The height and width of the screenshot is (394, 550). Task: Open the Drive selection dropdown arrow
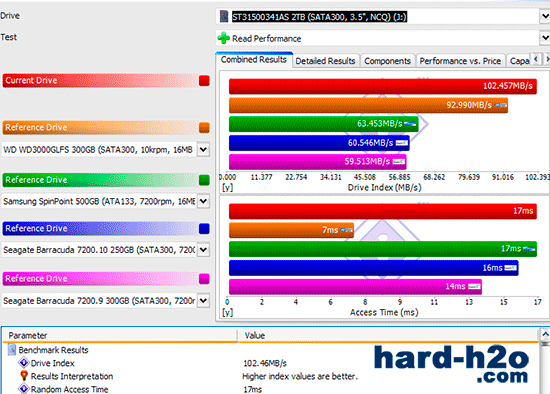pyautogui.click(x=545, y=16)
